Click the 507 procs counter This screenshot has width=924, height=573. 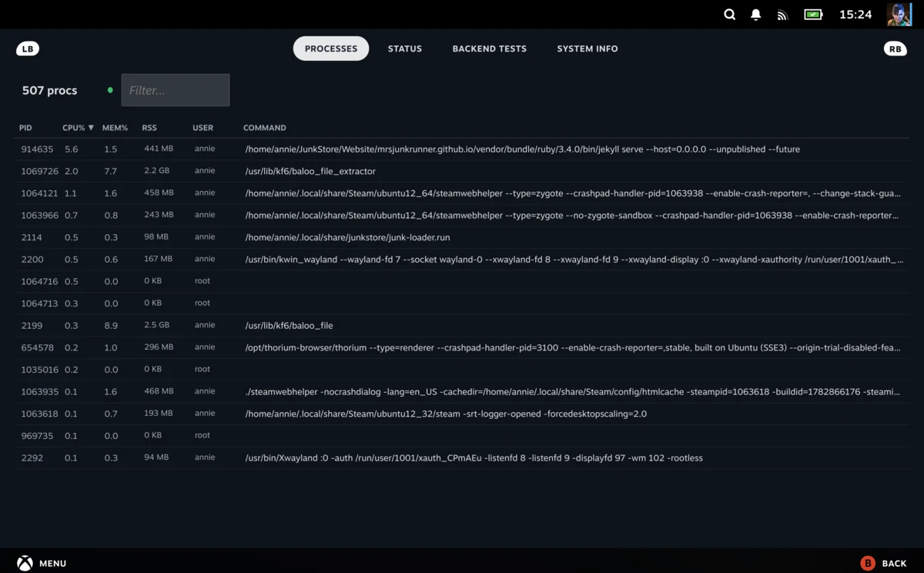pyautogui.click(x=49, y=90)
